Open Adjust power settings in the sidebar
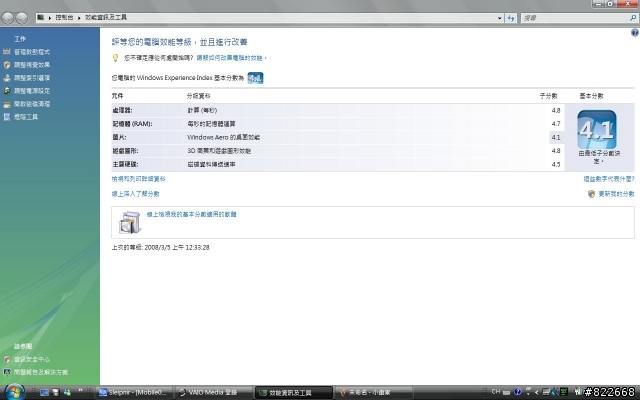This screenshot has height=400, width=640. tap(32, 91)
